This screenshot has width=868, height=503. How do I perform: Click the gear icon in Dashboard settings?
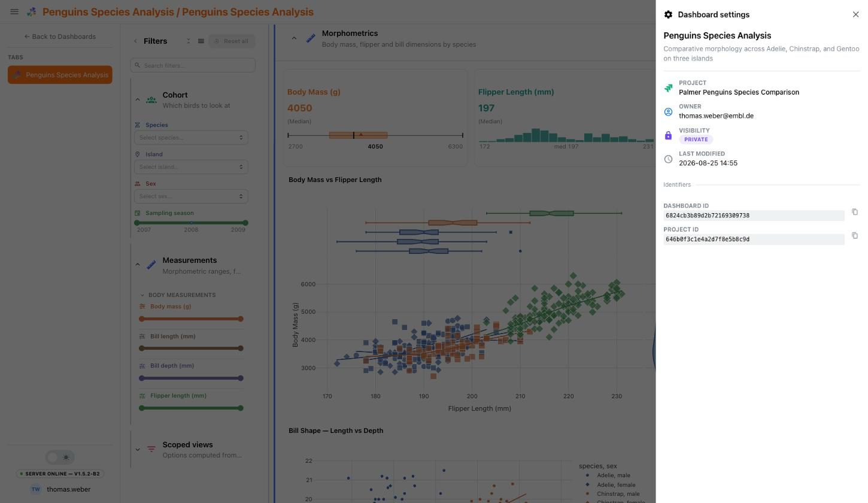point(668,14)
